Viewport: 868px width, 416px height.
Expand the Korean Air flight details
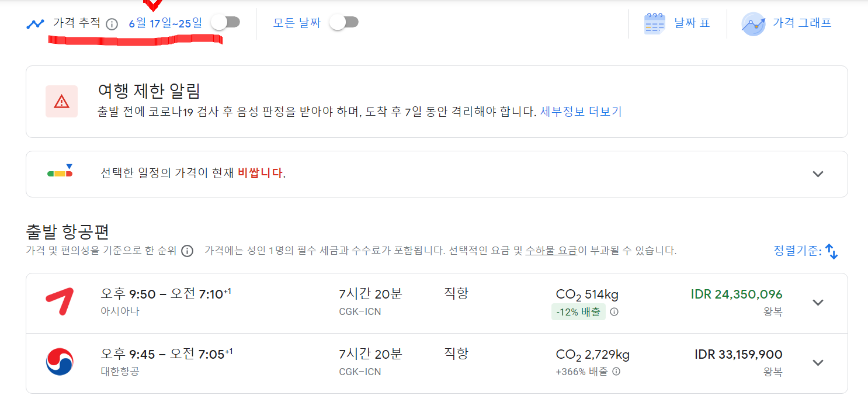818,362
